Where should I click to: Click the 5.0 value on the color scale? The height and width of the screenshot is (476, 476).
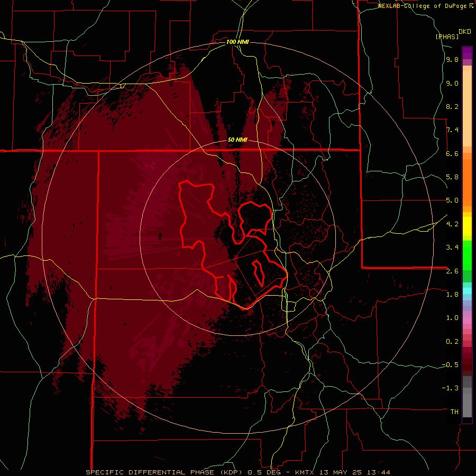tap(452, 200)
